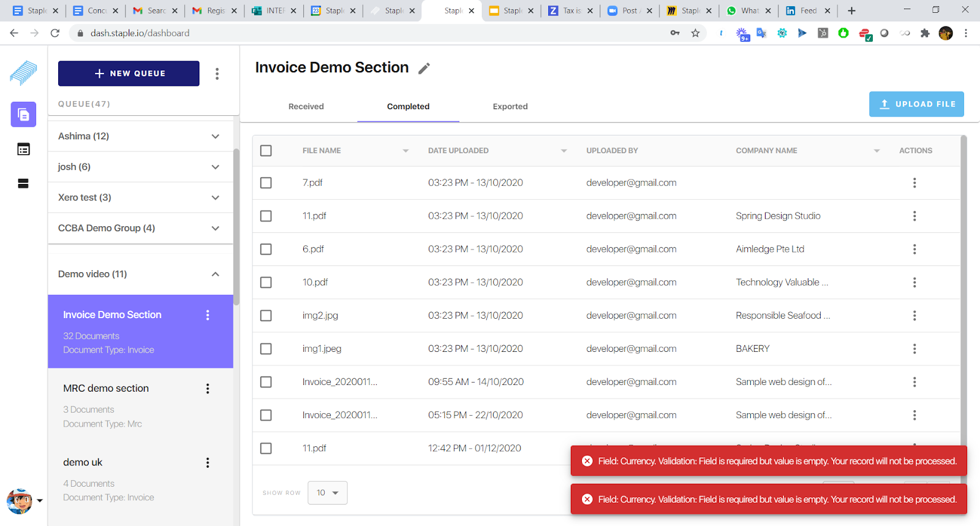Open actions menu for the 7.pdf row

[914, 183]
